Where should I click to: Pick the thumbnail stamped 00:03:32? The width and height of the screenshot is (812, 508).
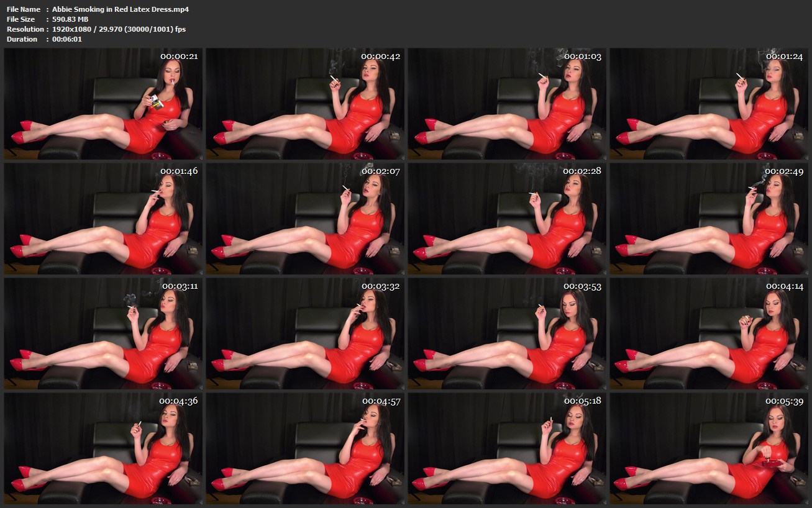(x=305, y=333)
